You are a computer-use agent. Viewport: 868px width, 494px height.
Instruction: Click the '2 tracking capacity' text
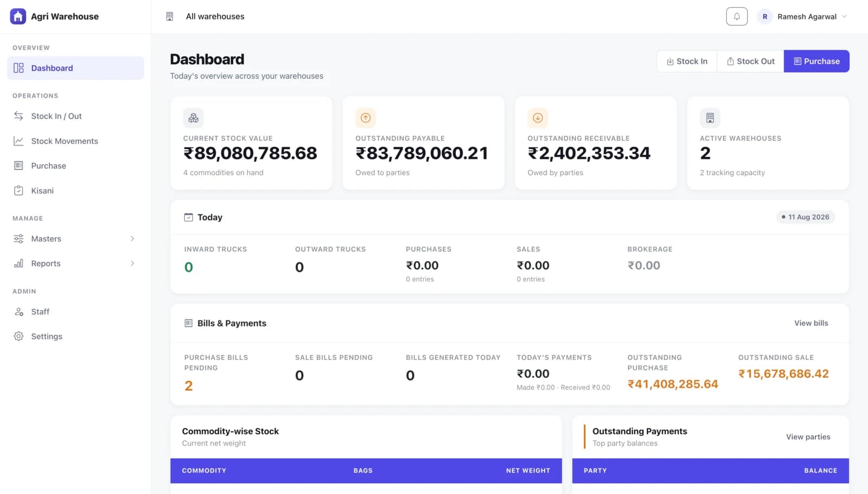coord(732,173)
